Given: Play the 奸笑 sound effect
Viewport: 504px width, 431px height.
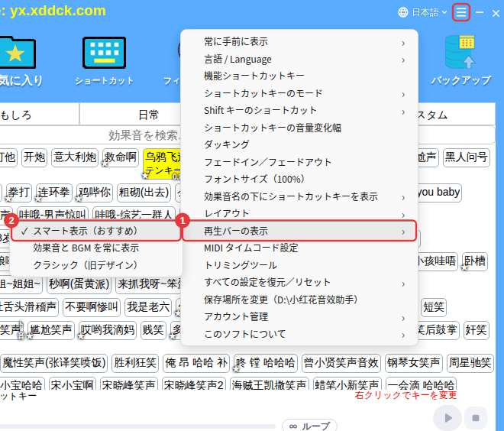Looking at the screenshot, I should (477, 330).
